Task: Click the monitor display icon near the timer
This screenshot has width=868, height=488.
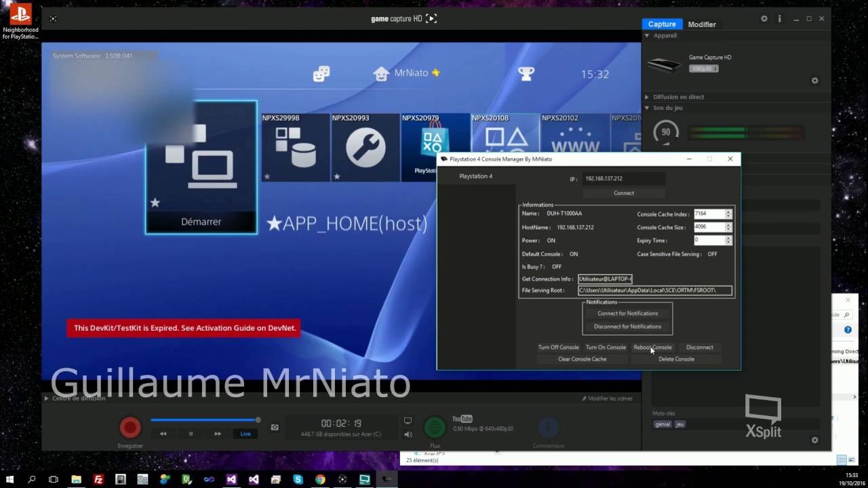Action: click(x=408, y=421)
